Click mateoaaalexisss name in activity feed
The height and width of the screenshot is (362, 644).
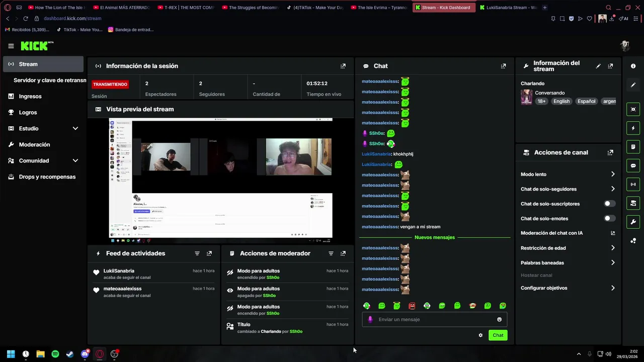pyautogui.click(x=122, y=289)
